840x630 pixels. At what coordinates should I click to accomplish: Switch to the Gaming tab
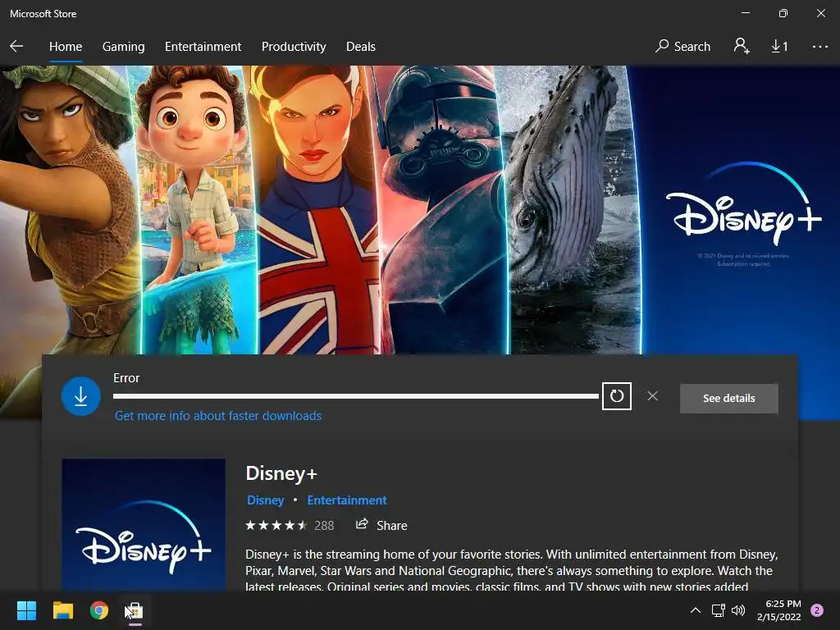(123, 47)
